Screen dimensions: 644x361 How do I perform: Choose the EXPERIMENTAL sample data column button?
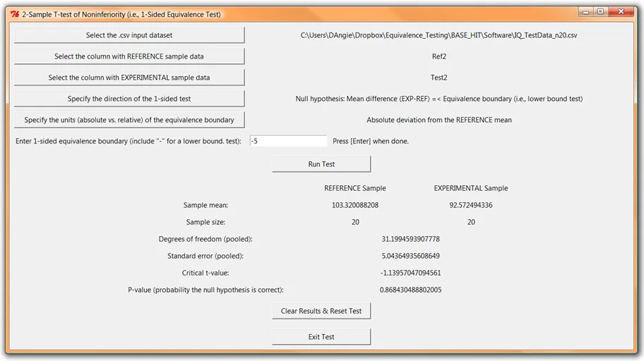click(129, 78)
